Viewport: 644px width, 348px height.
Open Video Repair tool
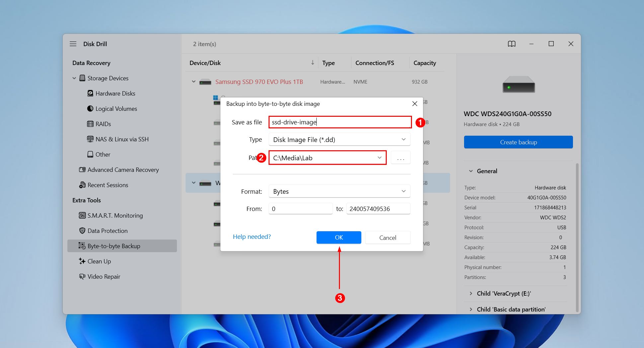pyautogui.click(x=104, y=276)
